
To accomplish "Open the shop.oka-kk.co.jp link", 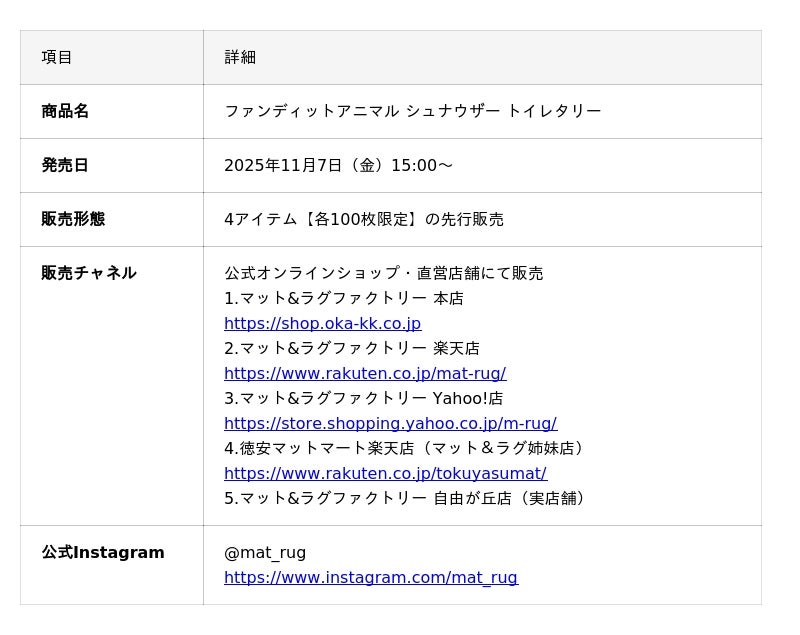I will pos(322,324).
